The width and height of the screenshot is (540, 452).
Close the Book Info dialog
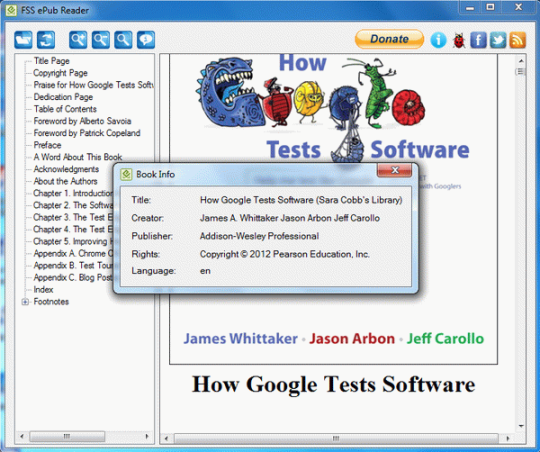tap(395, 170)
